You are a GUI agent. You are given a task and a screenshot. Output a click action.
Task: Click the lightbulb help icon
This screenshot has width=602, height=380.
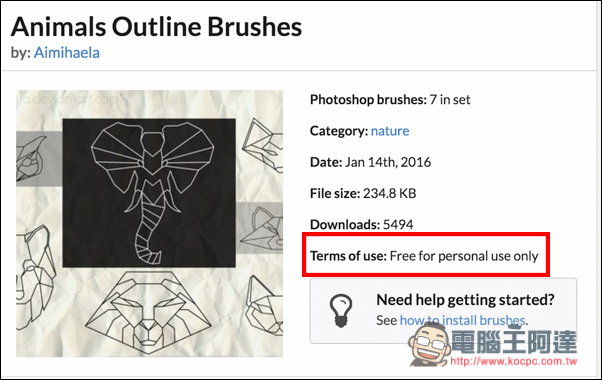341,311
